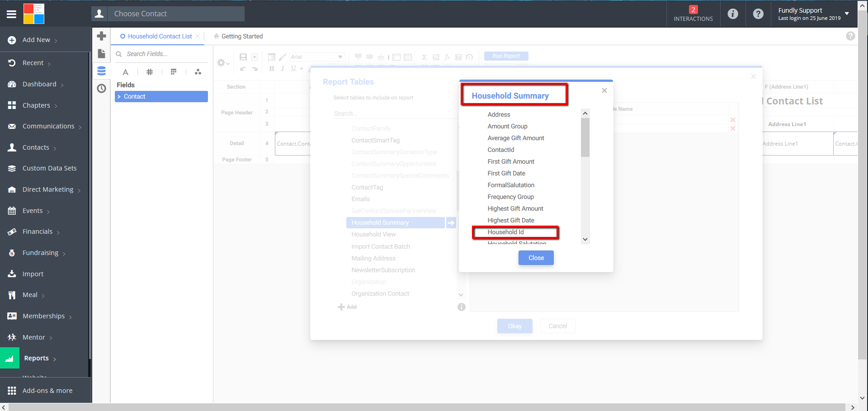Click the scroll down arrow of Household Summary list
868x411 pixels.
click(585, 240)
